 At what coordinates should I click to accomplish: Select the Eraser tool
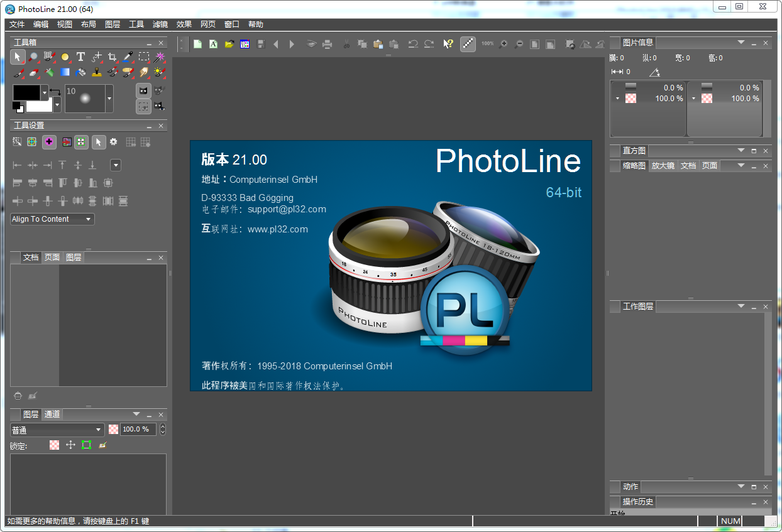click(33, 72)
